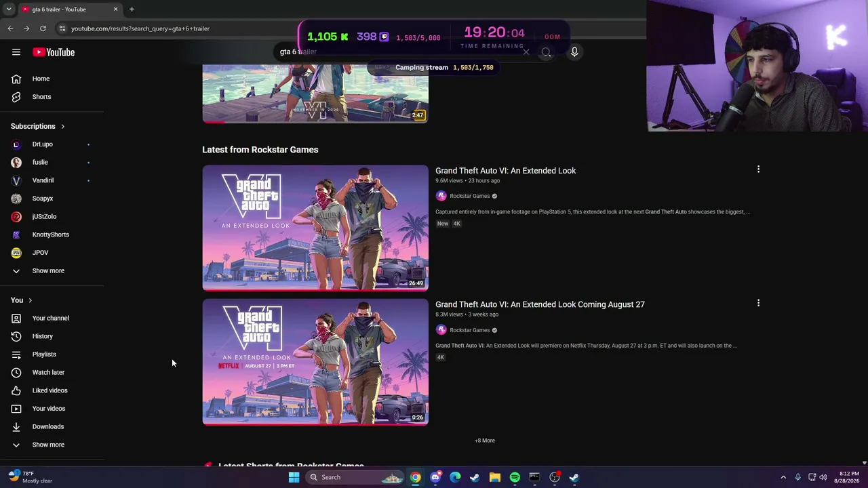Open Discord from the taskbar
This screenshot has width=868, height=488.
click(x=435, y=477)
